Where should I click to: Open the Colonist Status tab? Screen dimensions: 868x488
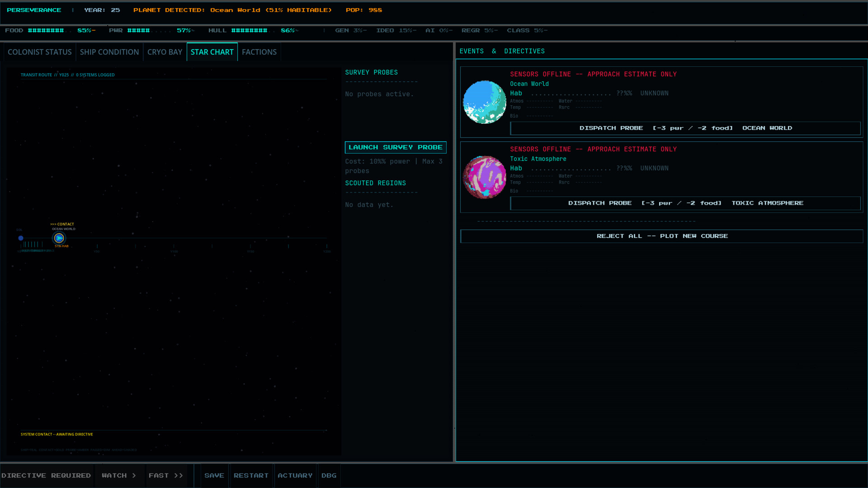coord(40,52)
